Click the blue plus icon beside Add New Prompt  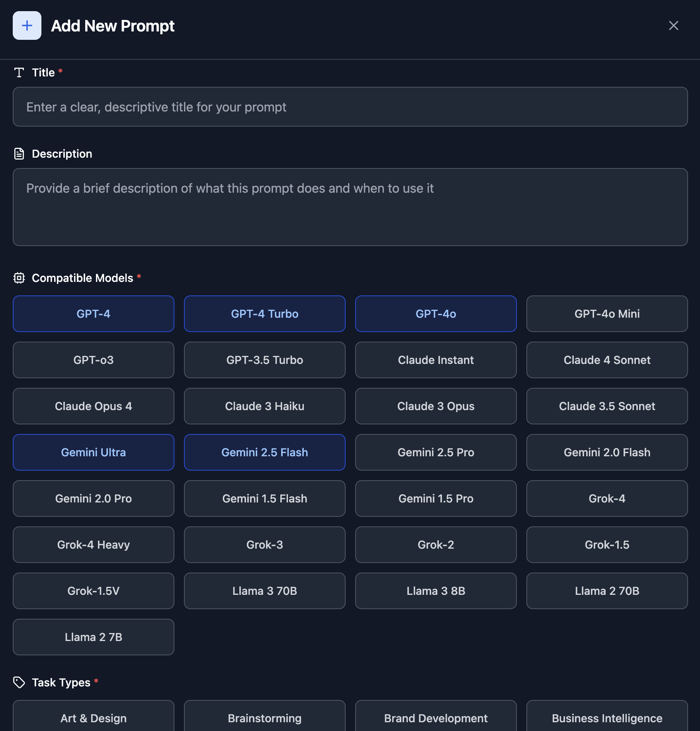tap(27, 25)
